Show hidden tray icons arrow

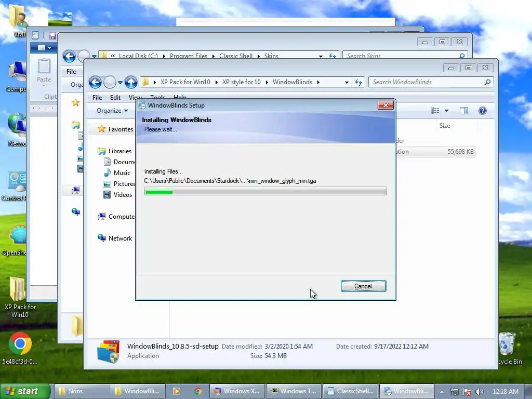coord(442,392)
